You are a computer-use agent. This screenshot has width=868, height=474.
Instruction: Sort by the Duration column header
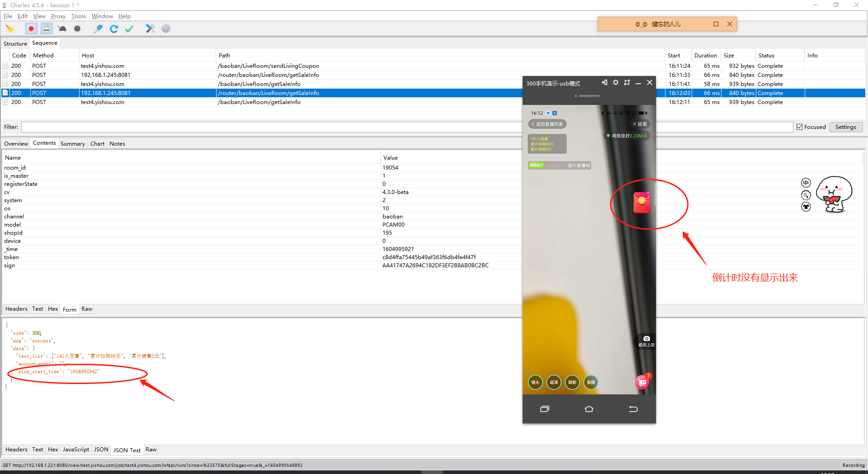[x=706, y=56]
